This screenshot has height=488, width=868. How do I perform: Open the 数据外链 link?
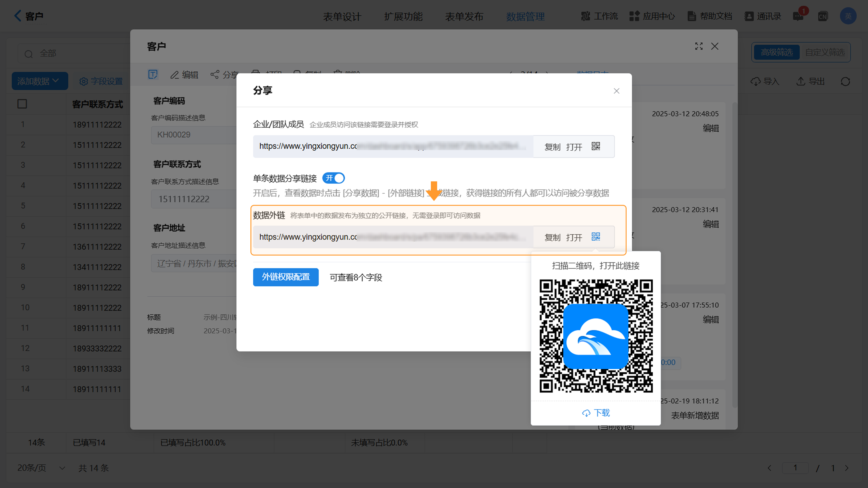point(574,237)
